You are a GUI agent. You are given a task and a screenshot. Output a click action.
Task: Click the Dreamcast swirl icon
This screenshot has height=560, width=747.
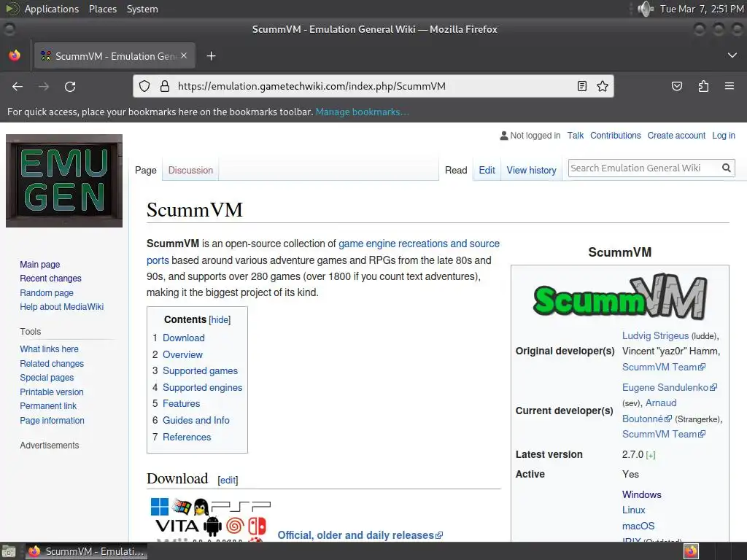click(x=235, y=526)
